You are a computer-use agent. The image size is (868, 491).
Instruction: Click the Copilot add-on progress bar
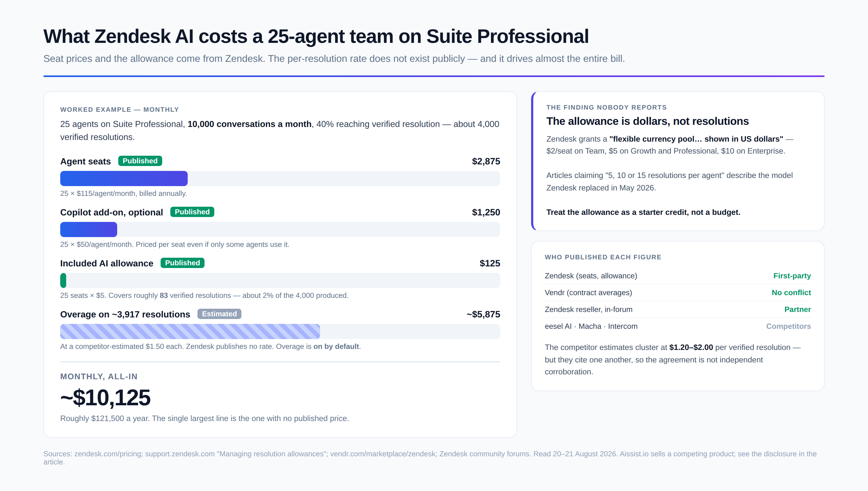(x=280, y=229)
